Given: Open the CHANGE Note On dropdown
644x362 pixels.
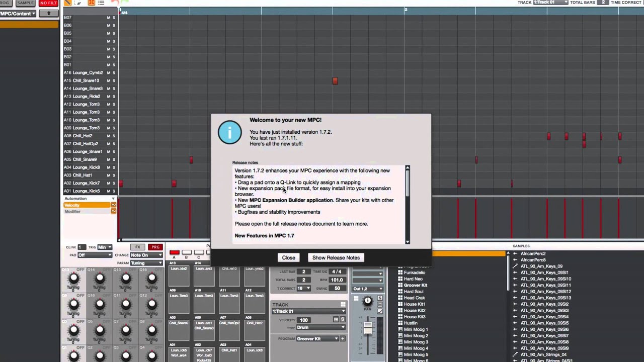Looking at the screenshot, I should tap(146, 255).
